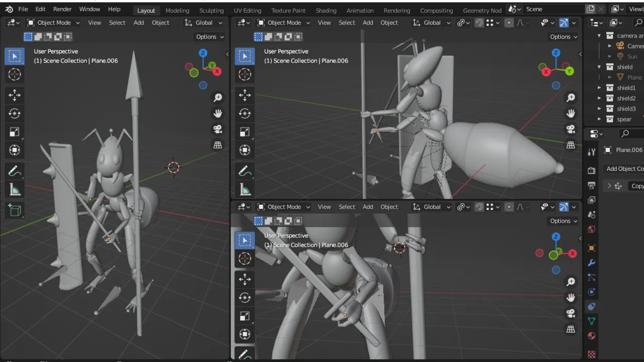Screen dimensions: 644x362
Task: Toggle snapping magnet in bottom-right viewport header
Action: point(479,207)
